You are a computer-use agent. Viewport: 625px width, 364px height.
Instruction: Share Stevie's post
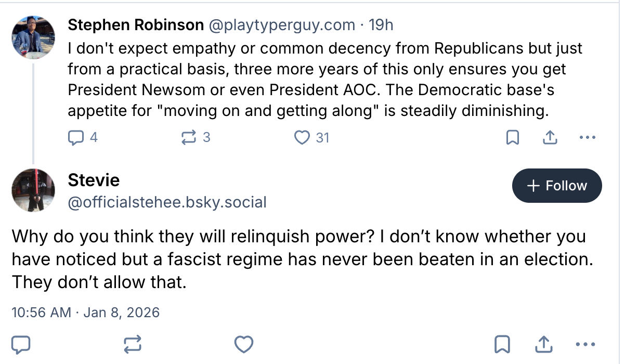click(x=543, y=344)
